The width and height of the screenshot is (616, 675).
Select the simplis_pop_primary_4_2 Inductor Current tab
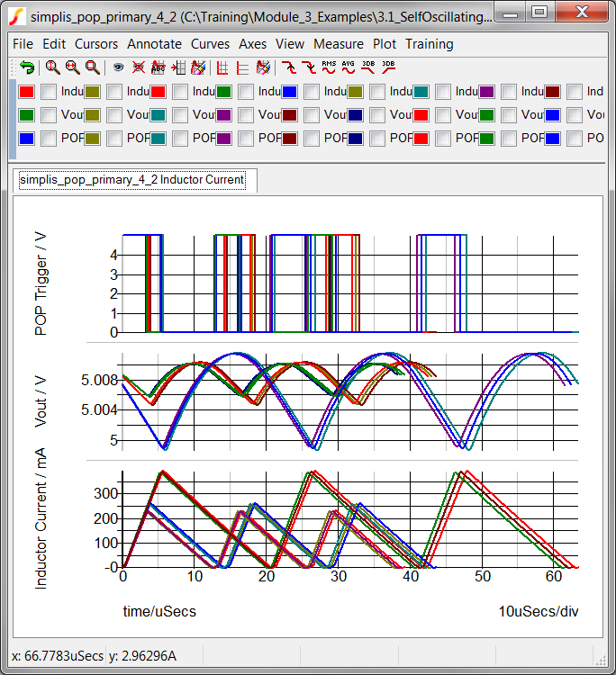click(x=132, y=180)
